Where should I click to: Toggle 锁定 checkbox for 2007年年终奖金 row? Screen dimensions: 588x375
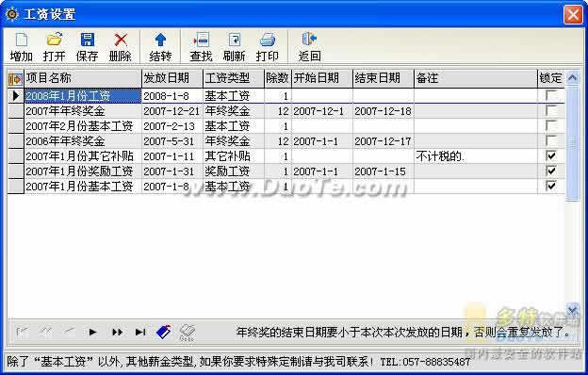click(551, 110)
